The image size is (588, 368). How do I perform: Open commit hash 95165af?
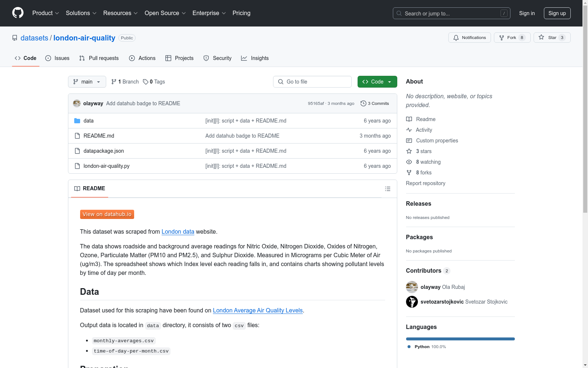click(x=316, y=103)
